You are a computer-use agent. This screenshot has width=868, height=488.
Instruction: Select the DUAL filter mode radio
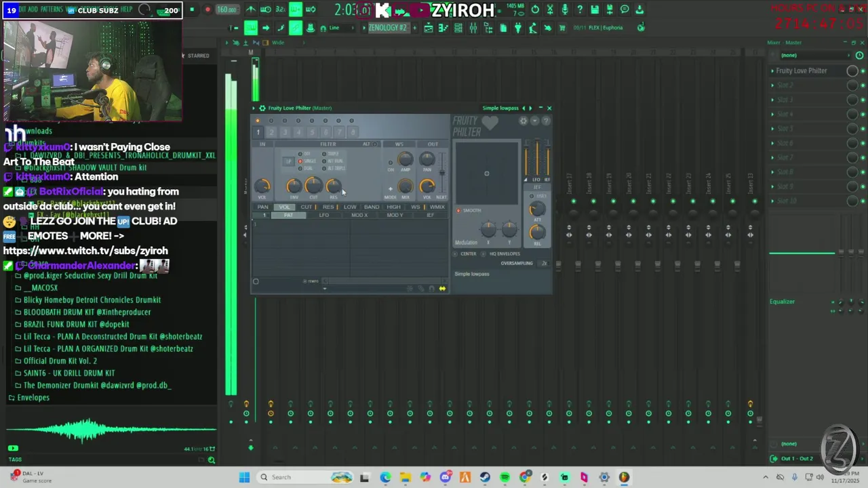[300, 168]
